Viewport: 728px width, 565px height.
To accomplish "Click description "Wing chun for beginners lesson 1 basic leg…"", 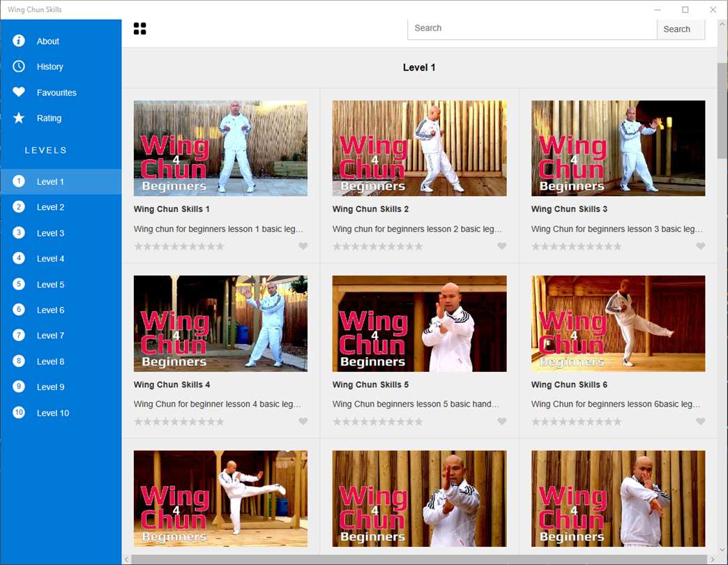I will tap(218, 229).
